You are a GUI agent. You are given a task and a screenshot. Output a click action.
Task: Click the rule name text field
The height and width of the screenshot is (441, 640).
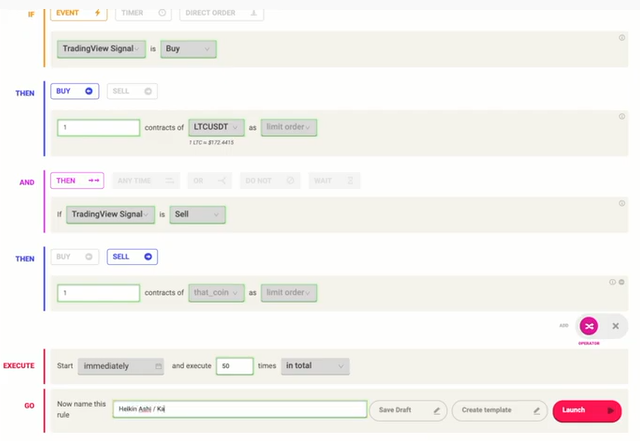(240, 409)
